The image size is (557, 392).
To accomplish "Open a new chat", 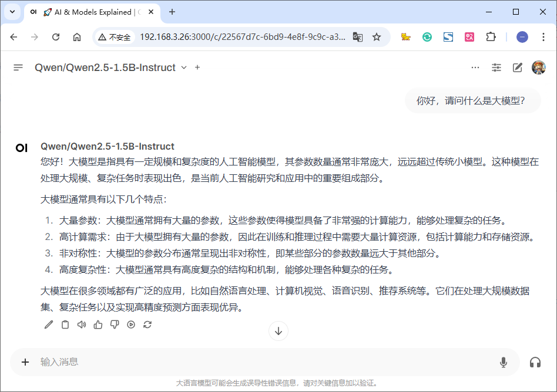I will [517, 67].
